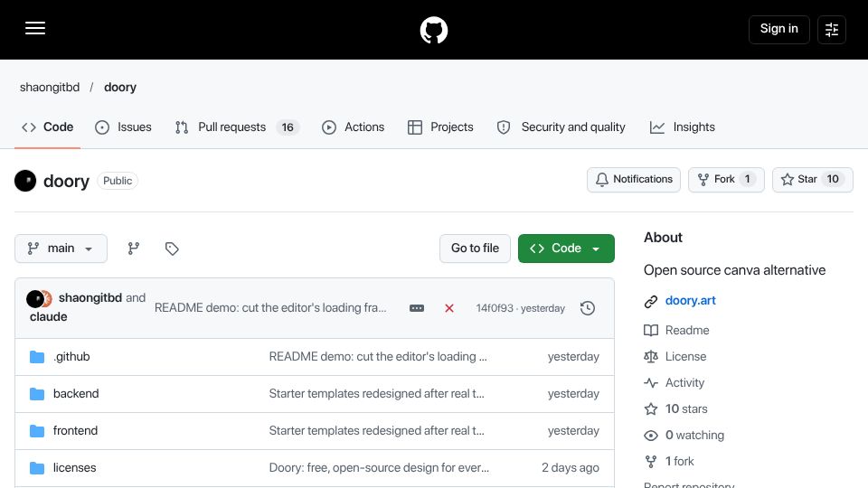The image size is (868, 488).
Task: Open the frontend folder
Action: click(x=75, y=431)
